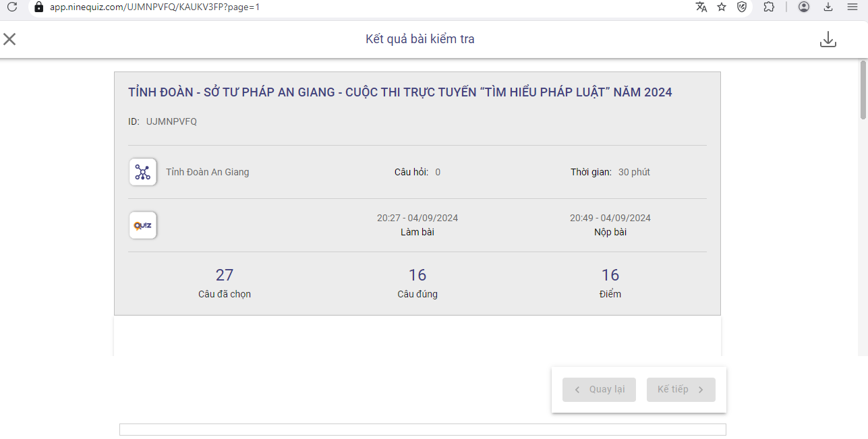
Task: View site security info via lock icon
Action: (38, 7)
